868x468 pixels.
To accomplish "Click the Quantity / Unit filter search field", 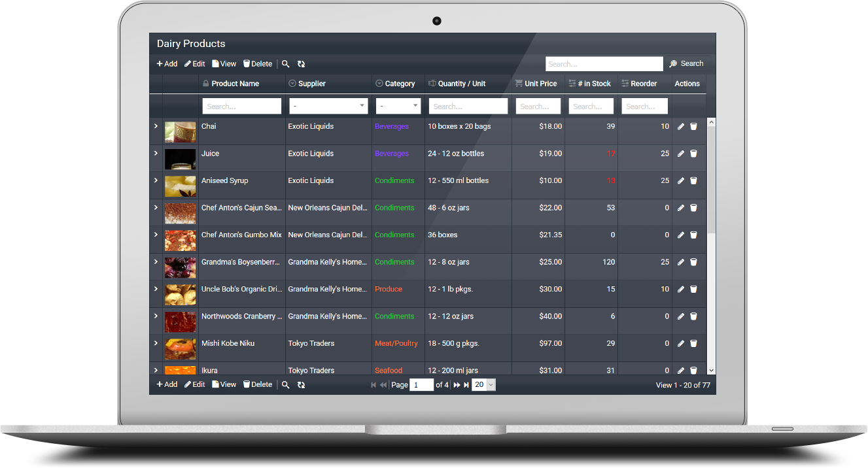I will [468, 106].
